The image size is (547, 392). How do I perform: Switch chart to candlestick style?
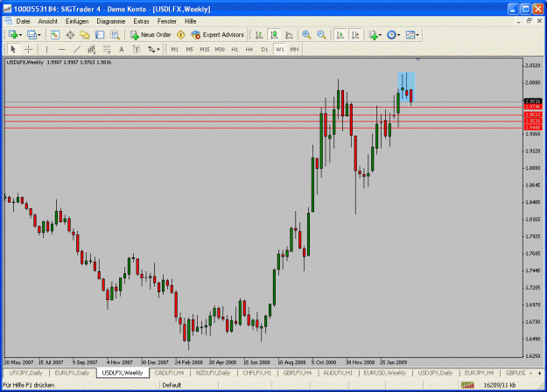coord(274,35)
